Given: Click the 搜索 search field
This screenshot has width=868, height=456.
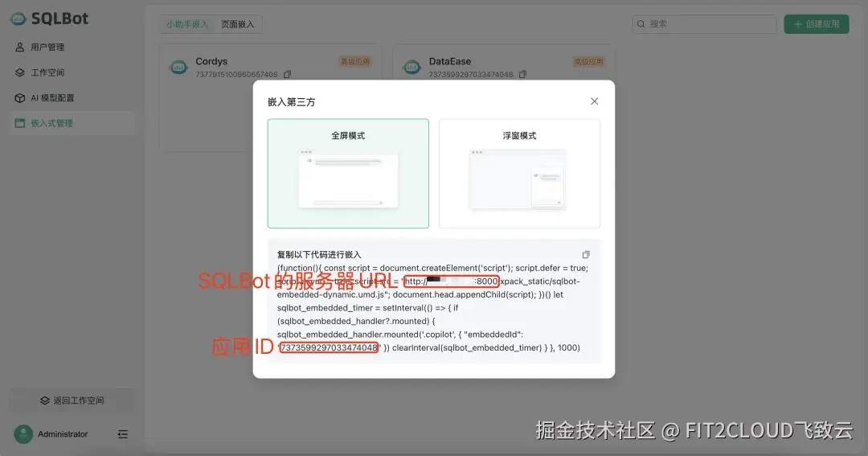Looking at the screenshot, I should [704, 24].
